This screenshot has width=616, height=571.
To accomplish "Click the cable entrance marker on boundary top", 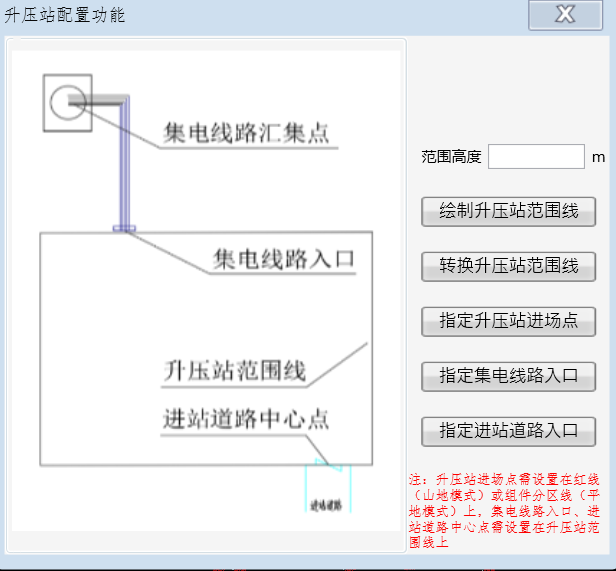I will [x=124, y=229].
